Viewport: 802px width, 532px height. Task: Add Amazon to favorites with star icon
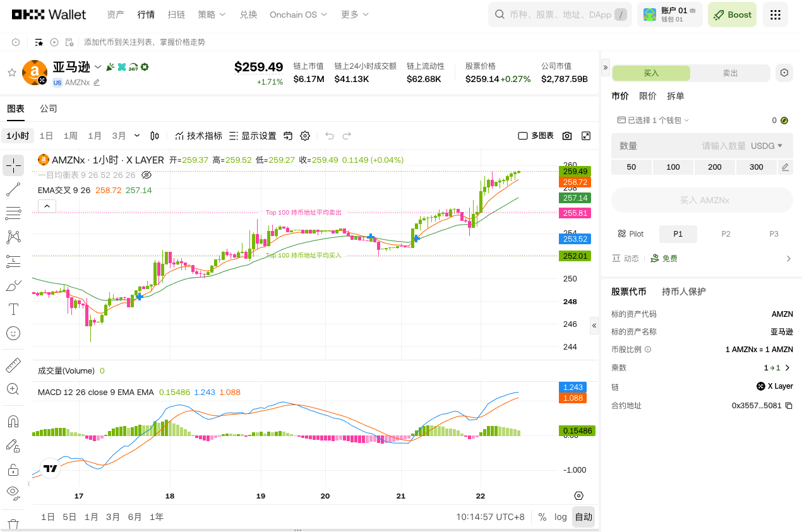click(11, 73)
